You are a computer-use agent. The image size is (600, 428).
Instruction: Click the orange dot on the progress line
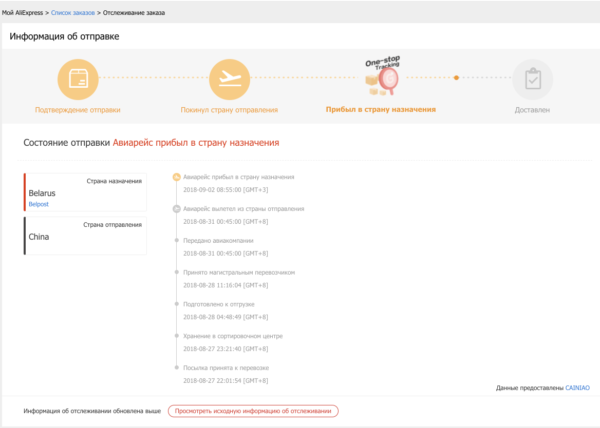point(456,78)
